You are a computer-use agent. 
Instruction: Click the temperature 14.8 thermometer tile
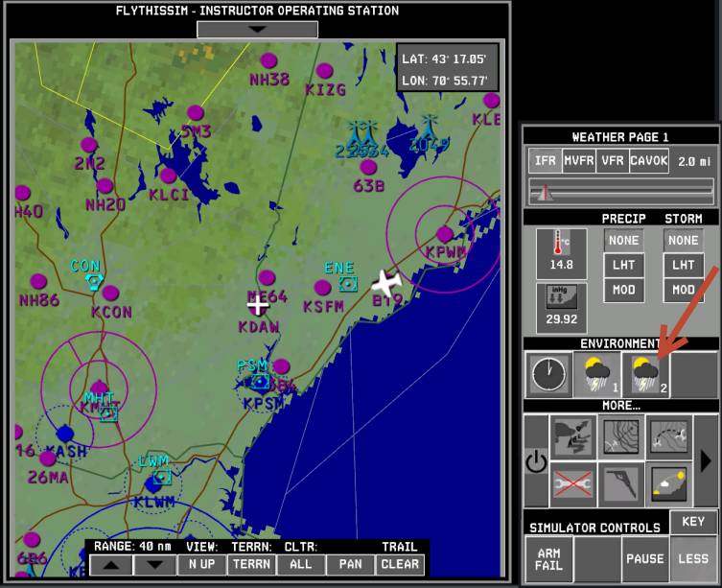pyautogui.click(x=561, y=254)
